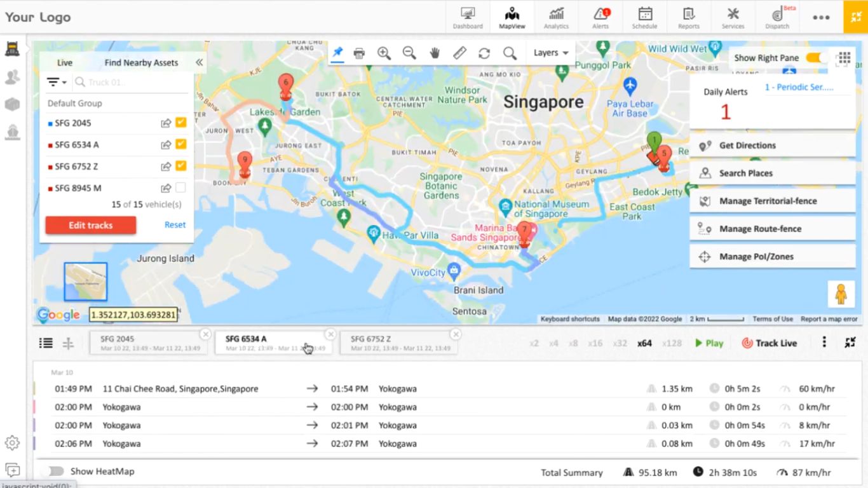Open the Analytics section
The image size is (868, 488).
pyautogui.click(x=556, y=17)
